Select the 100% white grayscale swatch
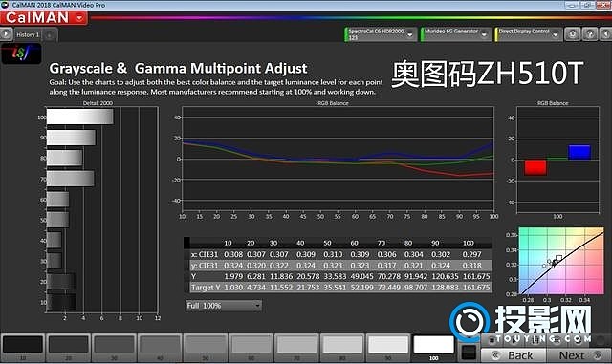The image size is (612, 364). click(x=433, y=348)
